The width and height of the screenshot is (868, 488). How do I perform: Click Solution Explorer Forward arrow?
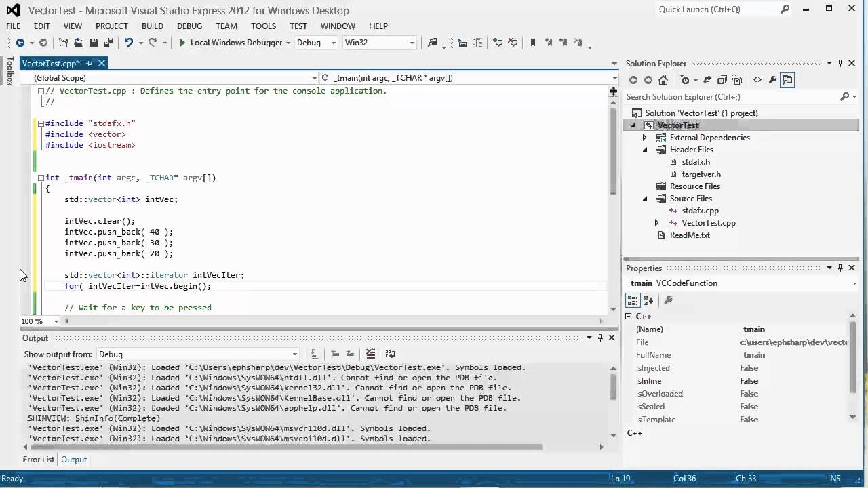pyautogui.click(x=648, y=80)
